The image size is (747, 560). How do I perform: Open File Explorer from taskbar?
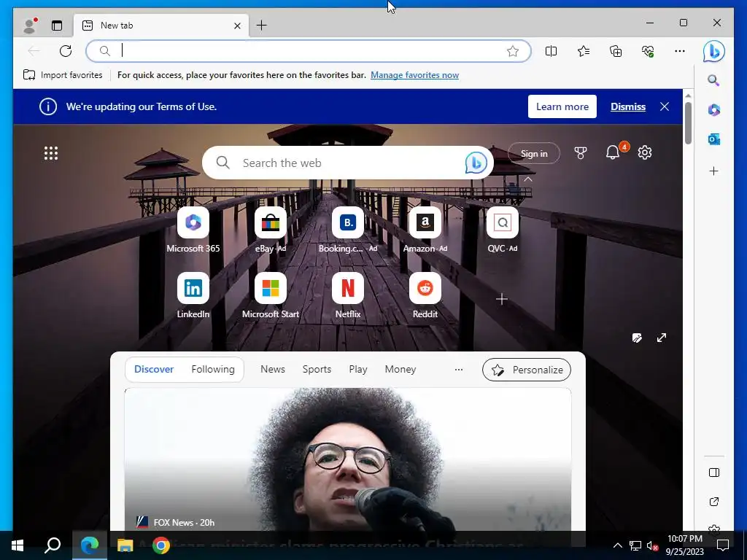pyautogui.click(x=125, y=545)
